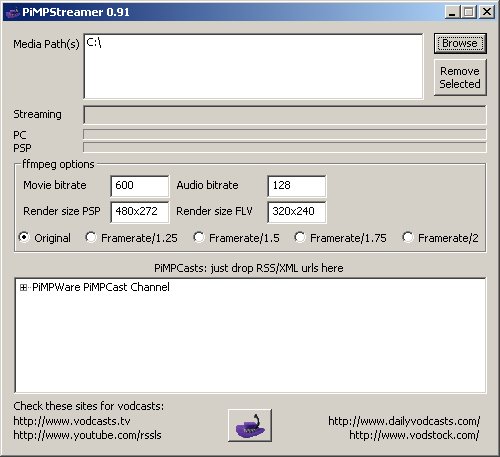The image size is (500, 457).
Task: Focus the Render size FLV field
Action: (x=297, y=212)
